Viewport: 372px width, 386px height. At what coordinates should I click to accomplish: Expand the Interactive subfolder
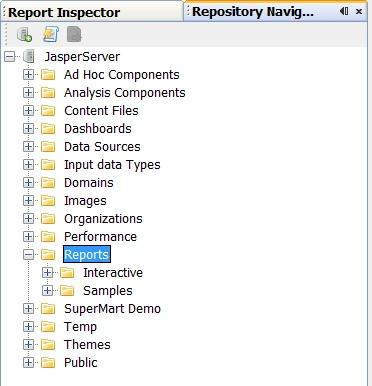(48, 273)
